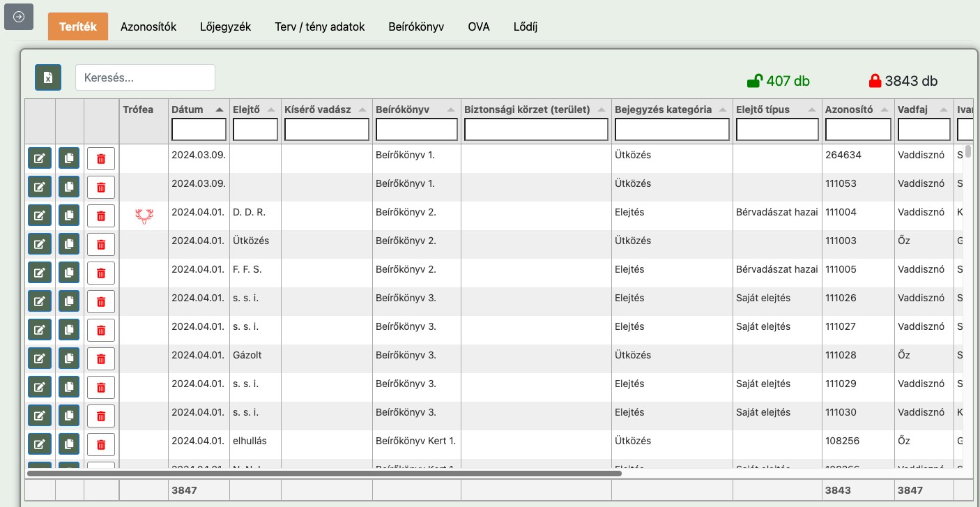Click the red trophy antler icon
This screenshot has width=980, height=507.
(144, 216)
